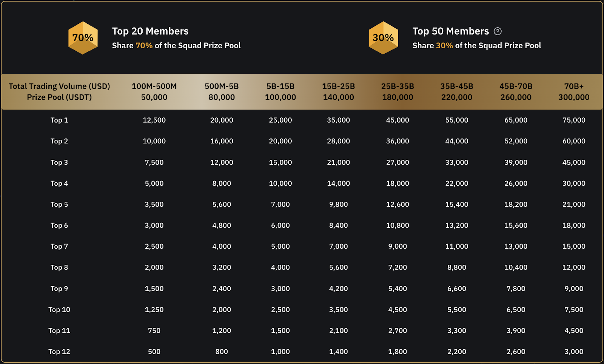Click the 100M-500M volume column header
This screenshot has width=604, height=364.
tap(154, 86)
